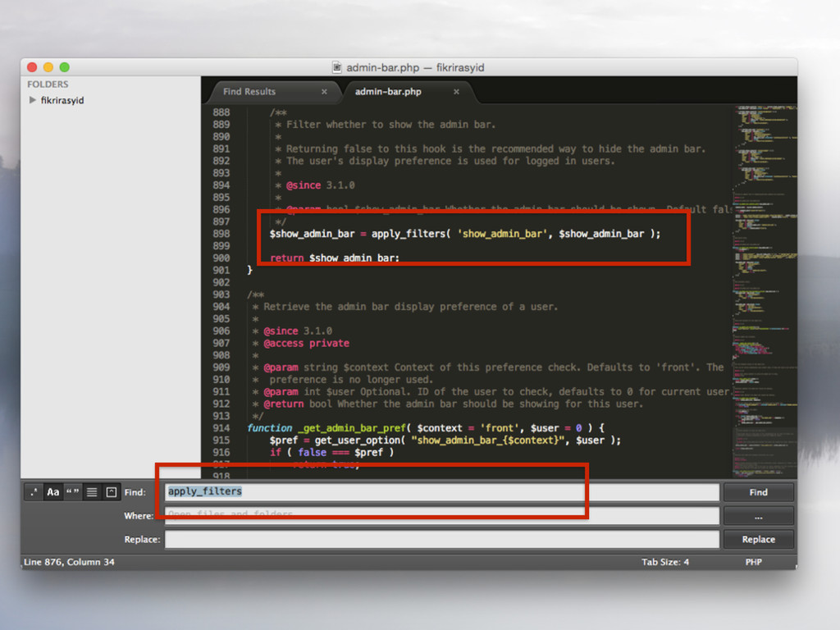Click the document icon in title bar

click(x=337, y=67)
